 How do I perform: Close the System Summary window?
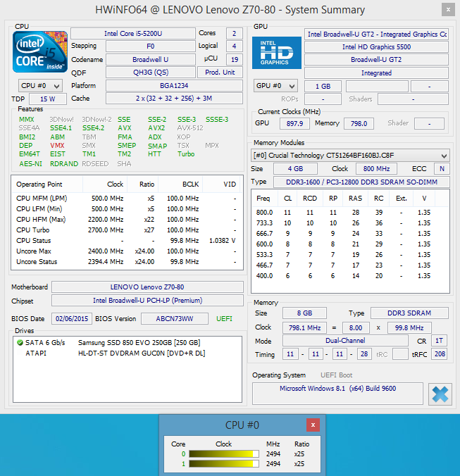coord(448,10)
